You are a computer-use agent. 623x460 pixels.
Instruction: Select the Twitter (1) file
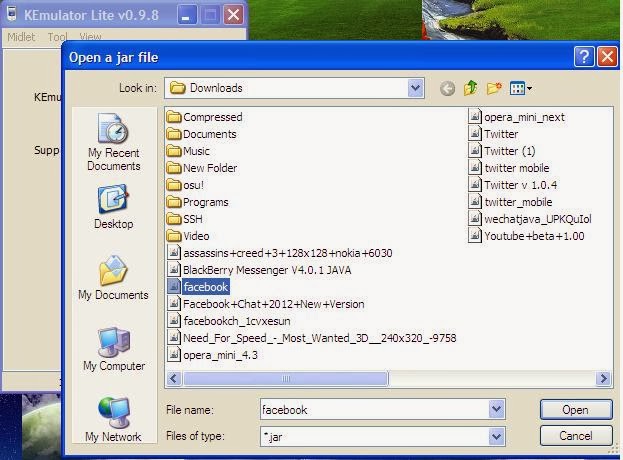click(502, 151)
